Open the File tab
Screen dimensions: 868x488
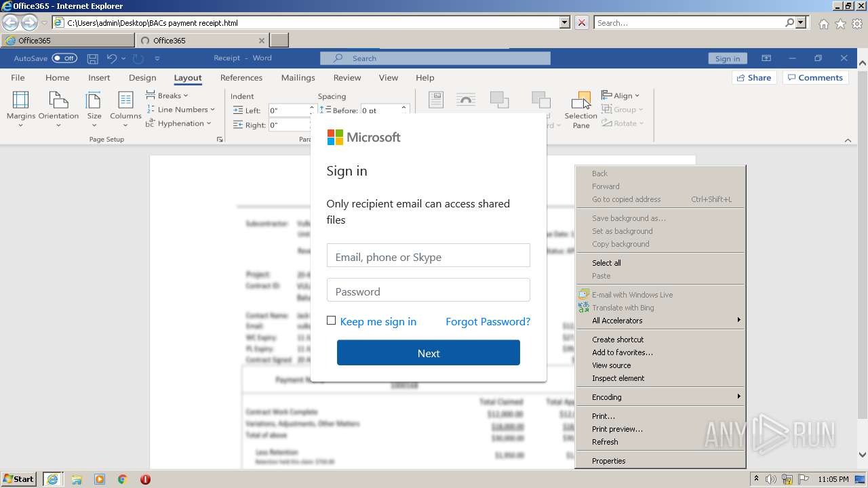click(x=18, y=77)
